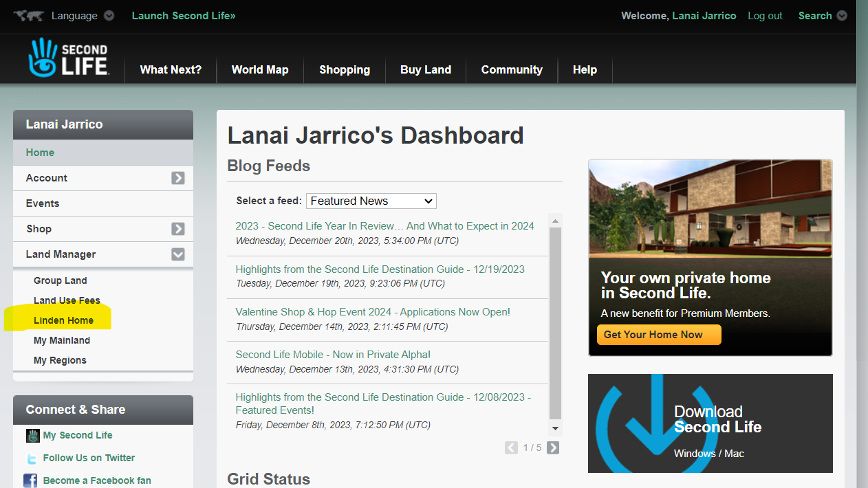Select Home in the sidebar

point(103,153)
